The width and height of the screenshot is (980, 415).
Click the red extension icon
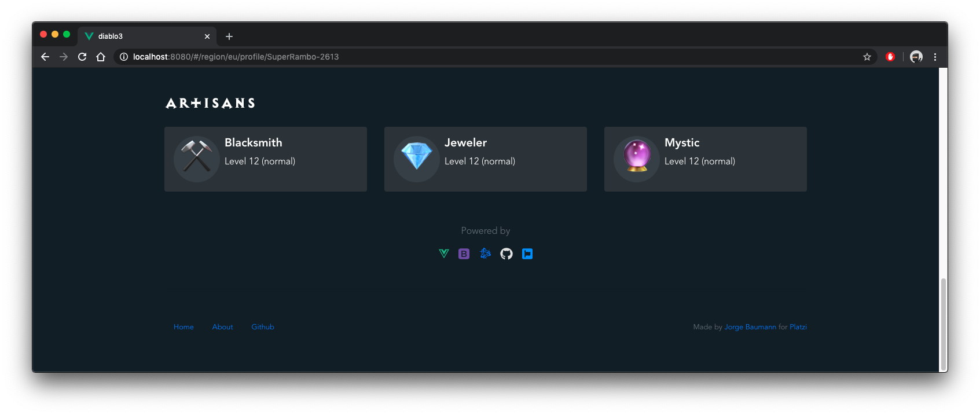click(890, 57)
